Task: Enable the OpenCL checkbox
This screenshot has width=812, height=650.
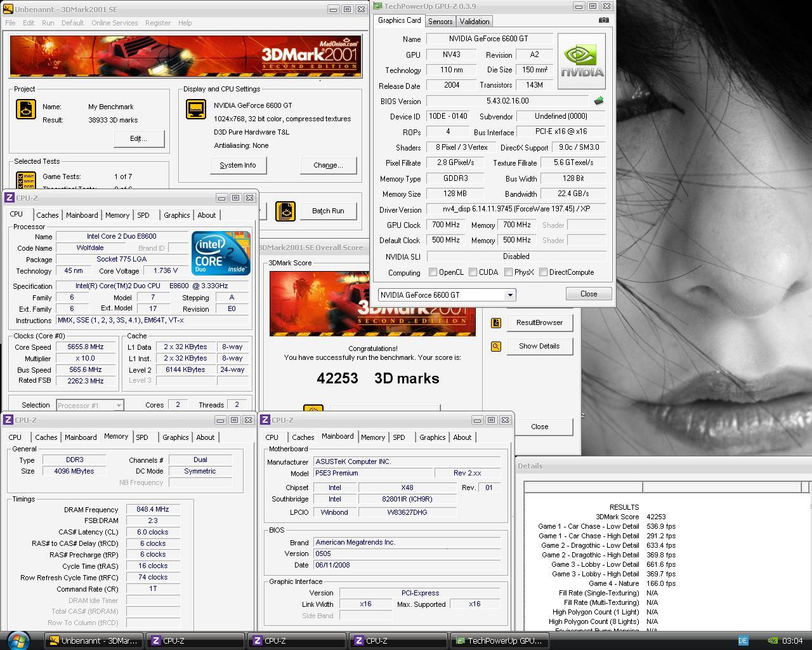Action: point(433,272)
